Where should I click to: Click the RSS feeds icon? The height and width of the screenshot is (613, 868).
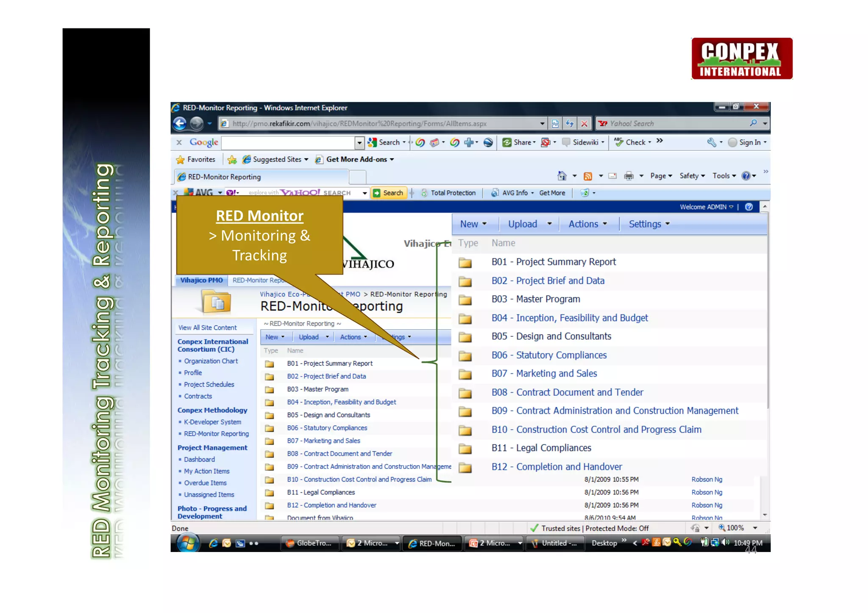click(588, 176)
